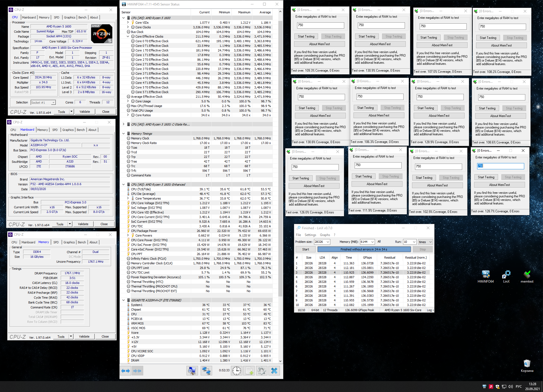Open HWiNFO sensor summary magnifier monitor icon

(192, 371)
